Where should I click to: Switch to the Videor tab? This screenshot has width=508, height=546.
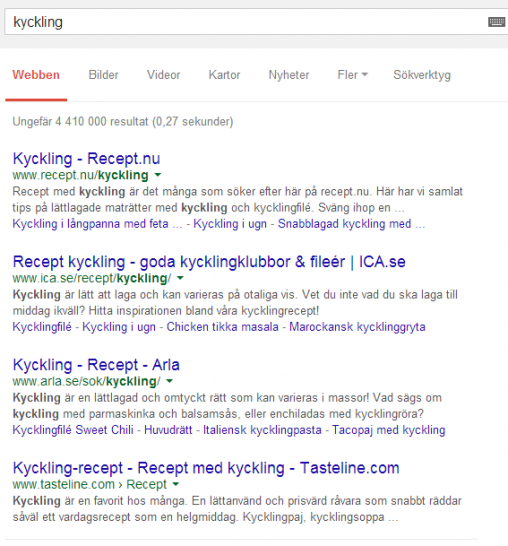point(163,75)
